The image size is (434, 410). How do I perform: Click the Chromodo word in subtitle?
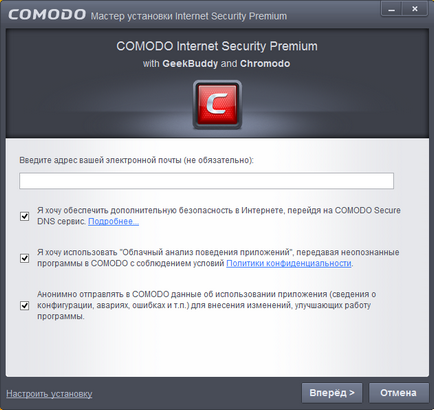point(265,64)
